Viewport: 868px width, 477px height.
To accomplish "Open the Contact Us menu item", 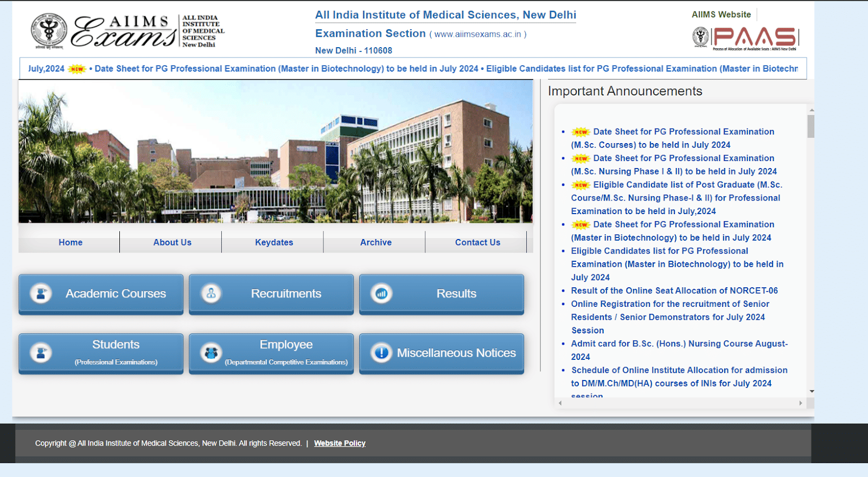I will [x=477, y=242].
